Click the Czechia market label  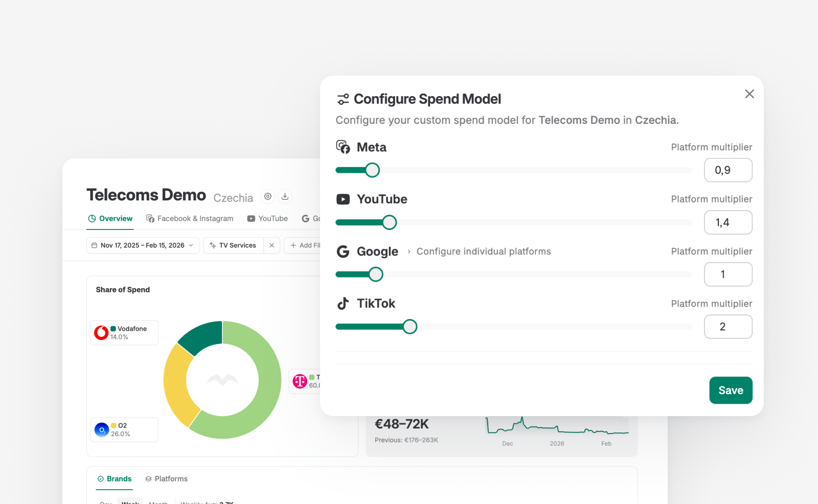point(233,198)
